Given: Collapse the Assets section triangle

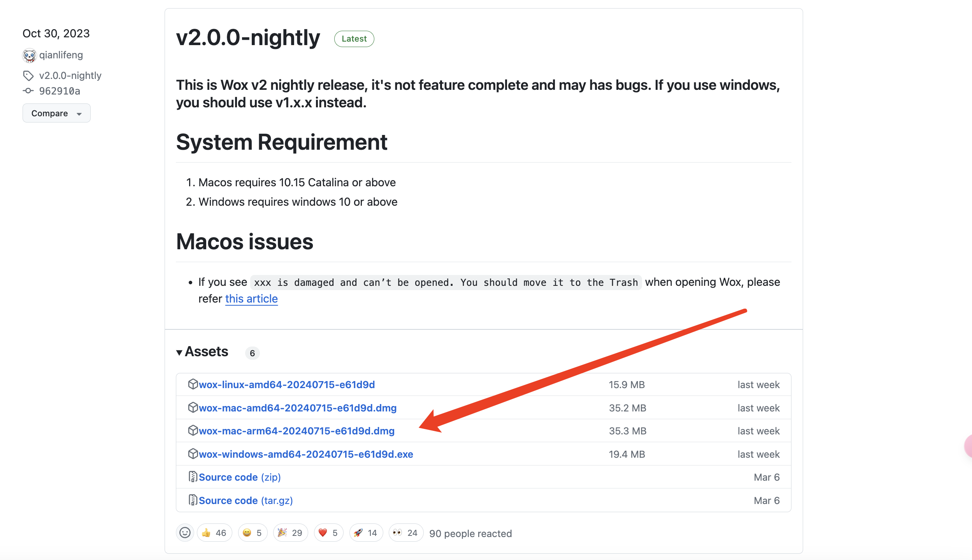Looking at the screenshot, I should (x=179, y=353).
